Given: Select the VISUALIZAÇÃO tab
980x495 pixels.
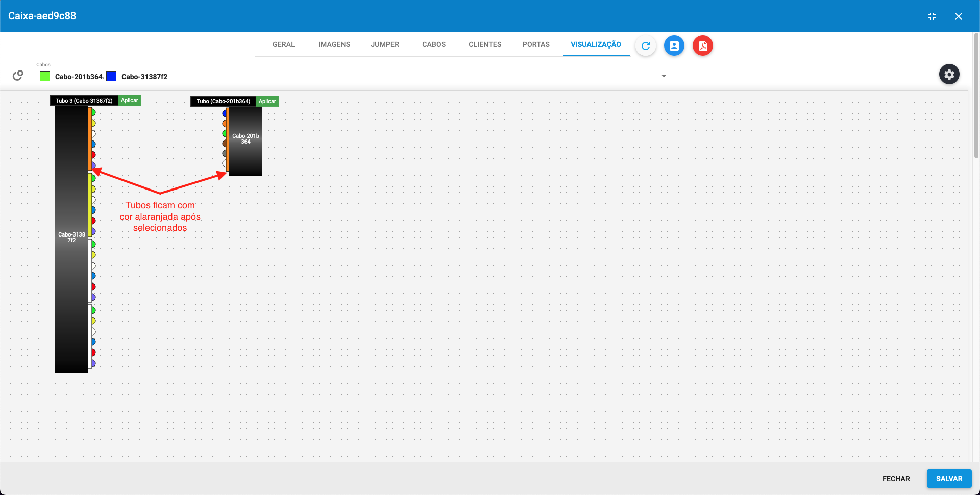Looking at the screenshot, I should click(596, 44).
